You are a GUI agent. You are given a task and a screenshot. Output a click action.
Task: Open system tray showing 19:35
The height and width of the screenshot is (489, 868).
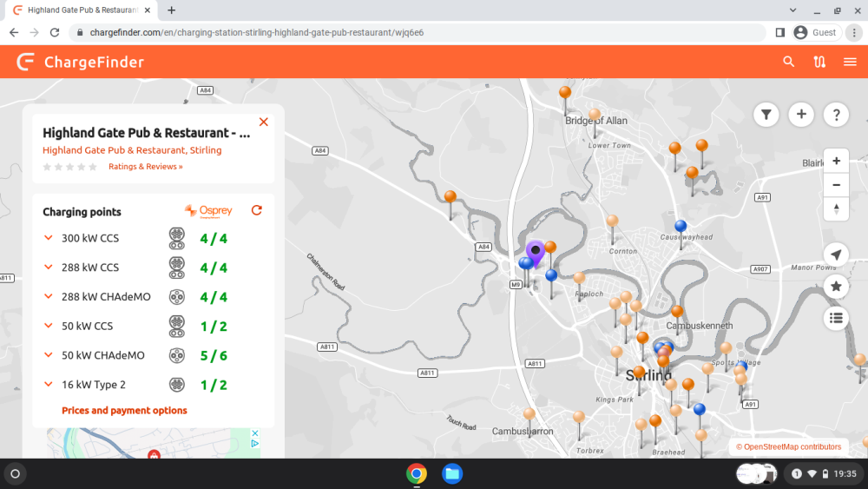[825, 473]
